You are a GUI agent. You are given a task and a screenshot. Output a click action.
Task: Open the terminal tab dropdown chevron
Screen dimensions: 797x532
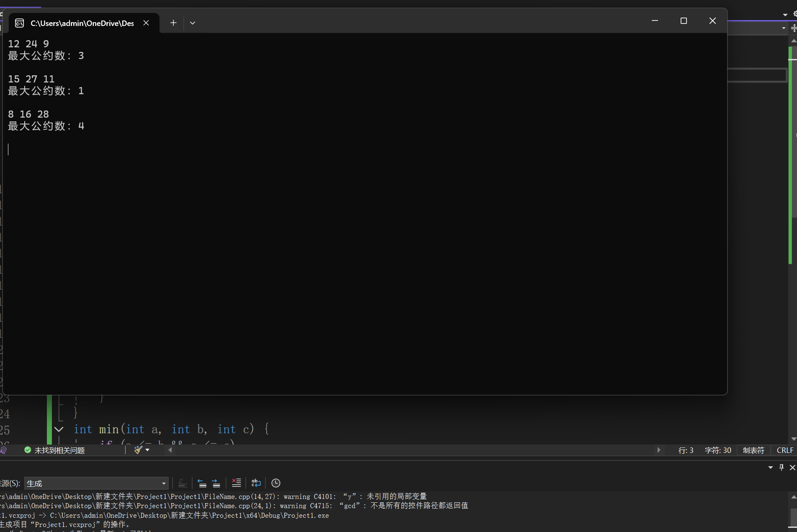pyautogui.click(x=193, y=23)
